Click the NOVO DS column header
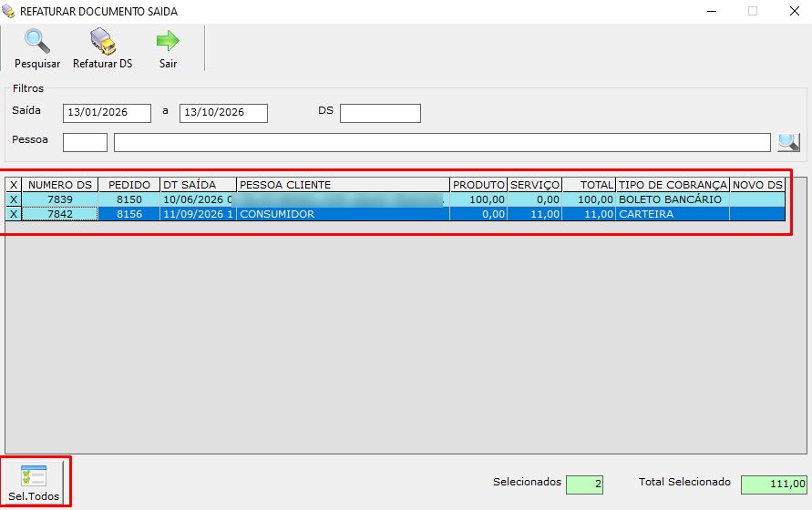 tap(757, 185)
